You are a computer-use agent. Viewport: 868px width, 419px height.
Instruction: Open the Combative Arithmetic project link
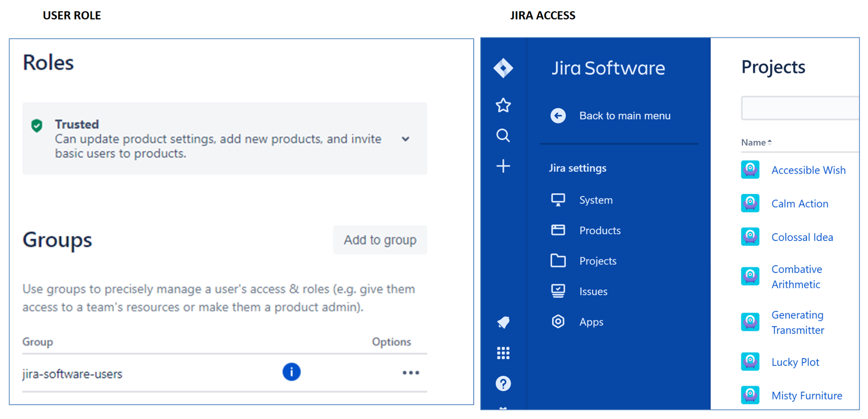coord(797,277)
